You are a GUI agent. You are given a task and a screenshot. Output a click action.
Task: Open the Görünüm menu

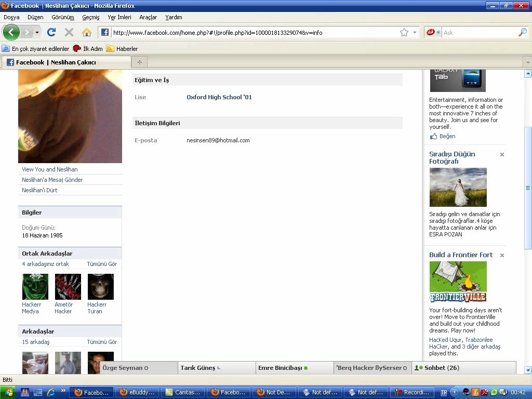pyautogui.click(x=63, y=17)
